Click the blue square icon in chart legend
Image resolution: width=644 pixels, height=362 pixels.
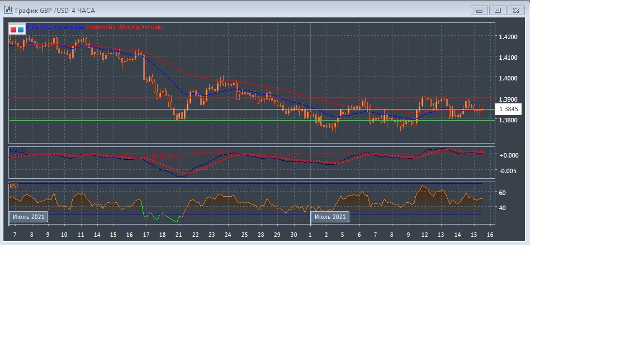[x=21, y=29]
